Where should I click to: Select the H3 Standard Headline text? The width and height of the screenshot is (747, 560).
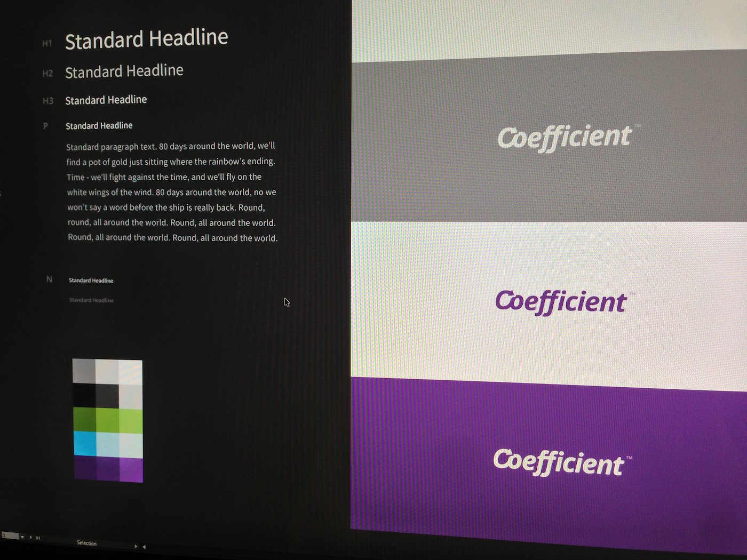pos(106,100)
